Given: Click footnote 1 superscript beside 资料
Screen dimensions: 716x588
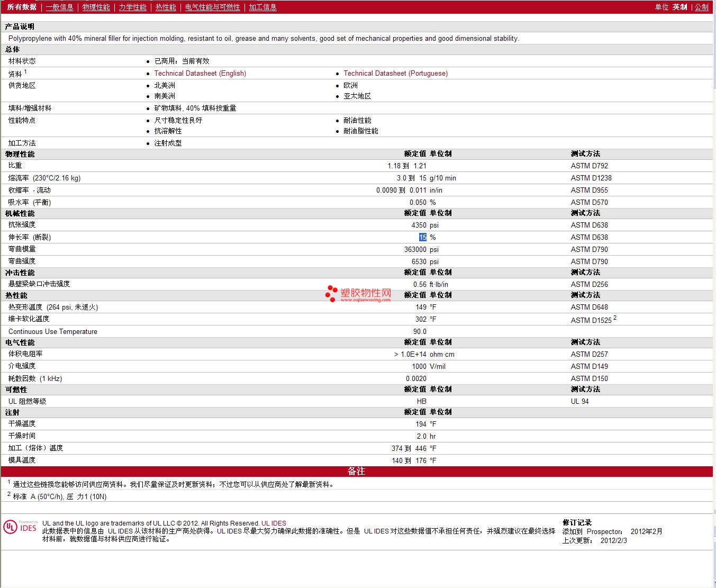Looking at the screenshot, I should pos(25,71).
